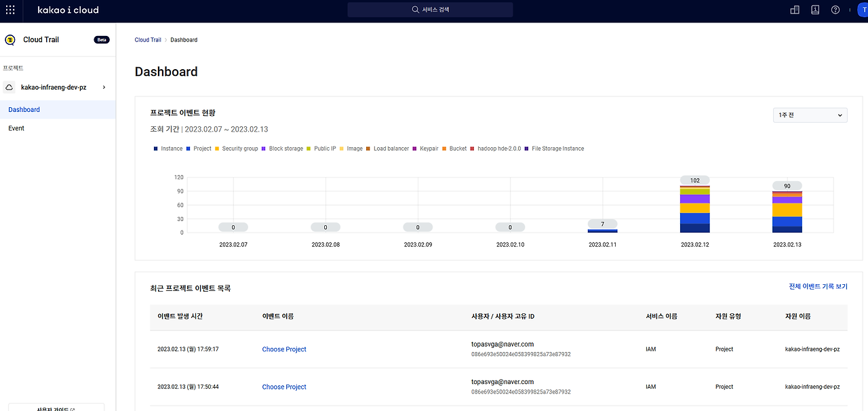Click IAM in the 17:50:44 row
The image size is (868, 411).
tap(651, 387)
